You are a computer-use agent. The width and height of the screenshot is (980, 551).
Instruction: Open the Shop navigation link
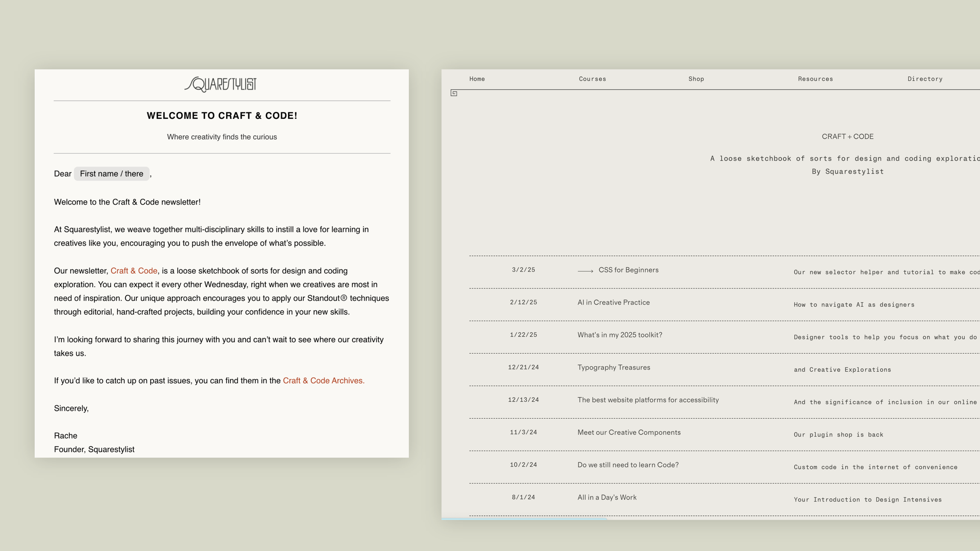click(696, 79)
